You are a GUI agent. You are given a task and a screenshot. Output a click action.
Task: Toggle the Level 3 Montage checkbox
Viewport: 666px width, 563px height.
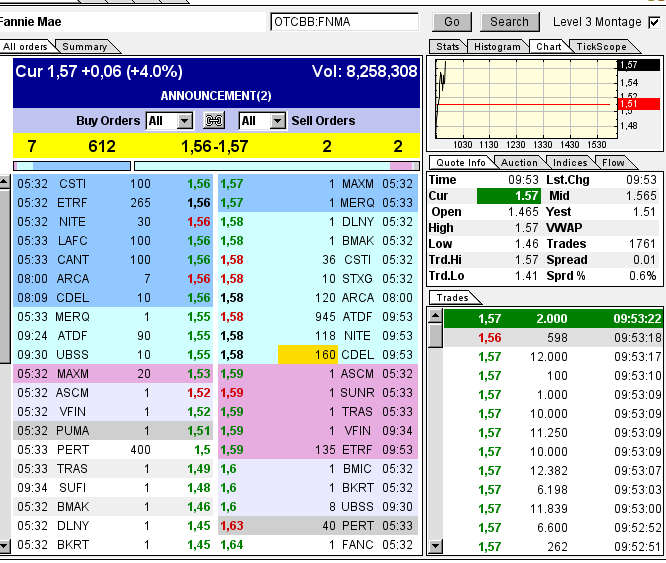click(655, 22)
